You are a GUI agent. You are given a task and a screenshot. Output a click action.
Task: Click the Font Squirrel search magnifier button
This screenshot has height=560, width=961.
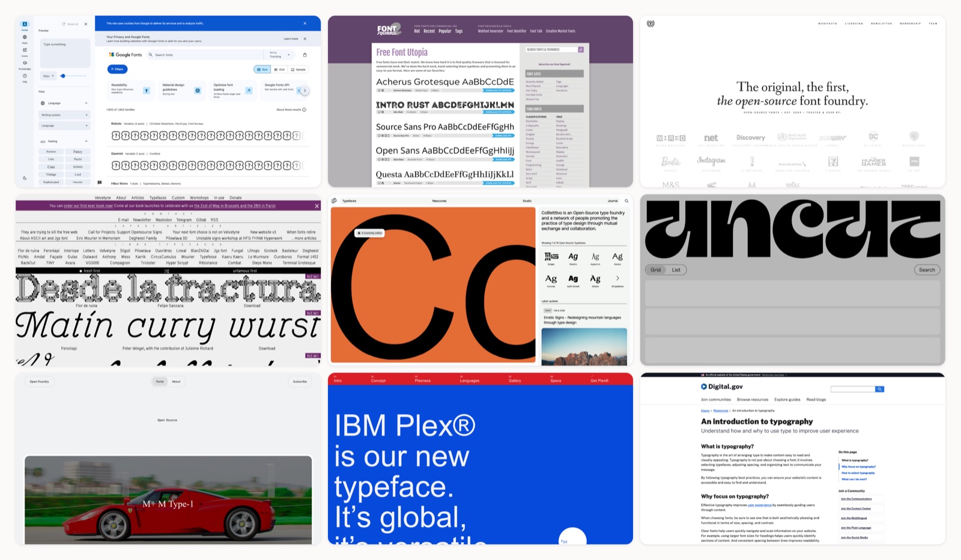[x=581, y=49]
